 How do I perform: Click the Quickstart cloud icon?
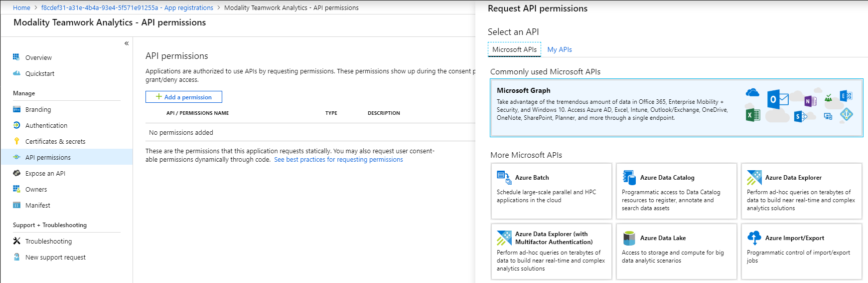16,73
